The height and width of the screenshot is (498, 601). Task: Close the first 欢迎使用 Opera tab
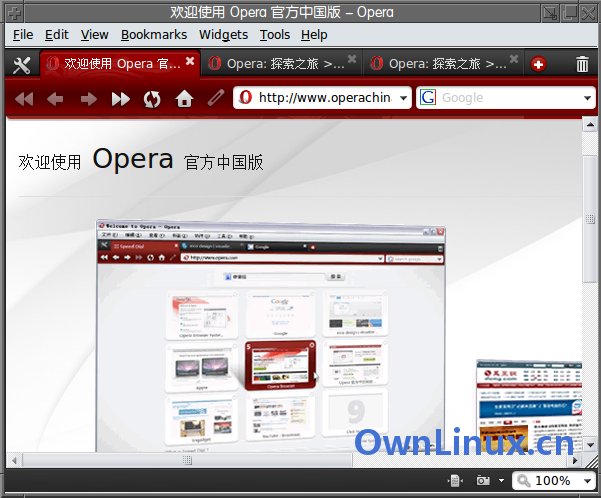(x=190, y=61)
